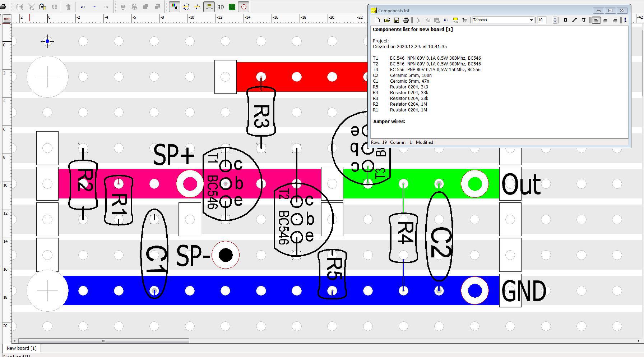
Task: Select resistor R3 on the board
Action: pos(261,112)
